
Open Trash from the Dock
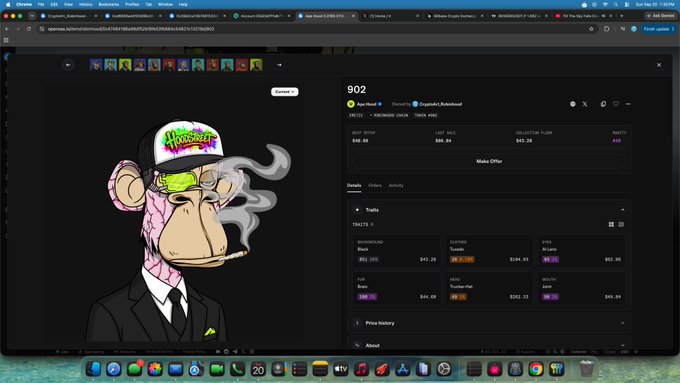click(x=586, y=369)
